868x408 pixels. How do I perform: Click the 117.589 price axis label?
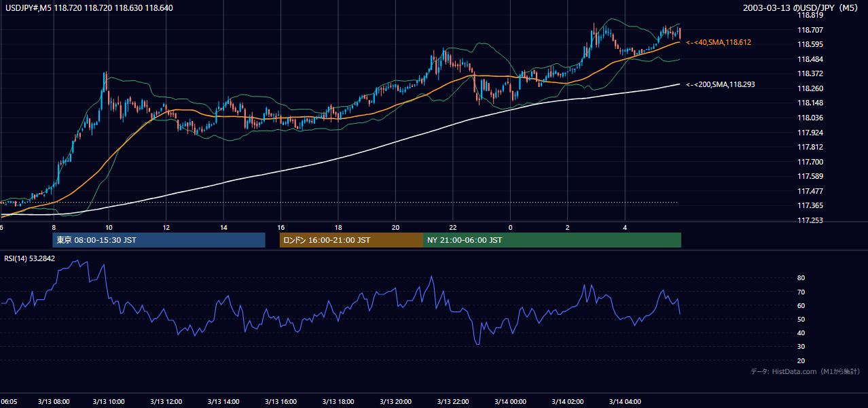tap(810, 177)
